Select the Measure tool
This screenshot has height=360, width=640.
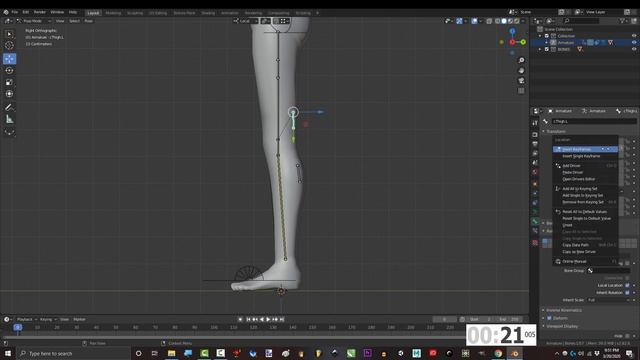(9, 119)
